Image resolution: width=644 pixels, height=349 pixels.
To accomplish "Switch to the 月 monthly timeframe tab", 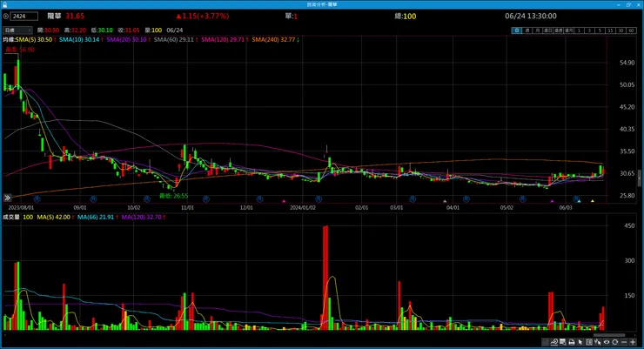I will point(538,30).
